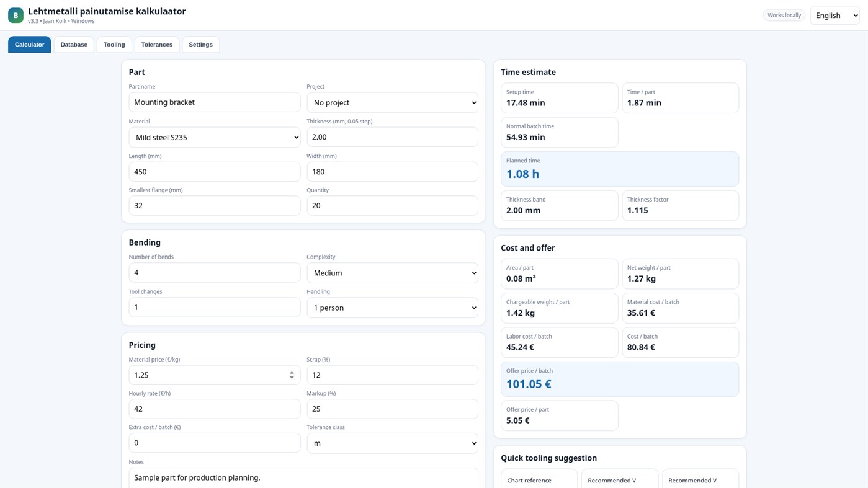This screenshot has width=868, height=488.
Task: Click the Quantity input field
Action: tap(392, 206)
